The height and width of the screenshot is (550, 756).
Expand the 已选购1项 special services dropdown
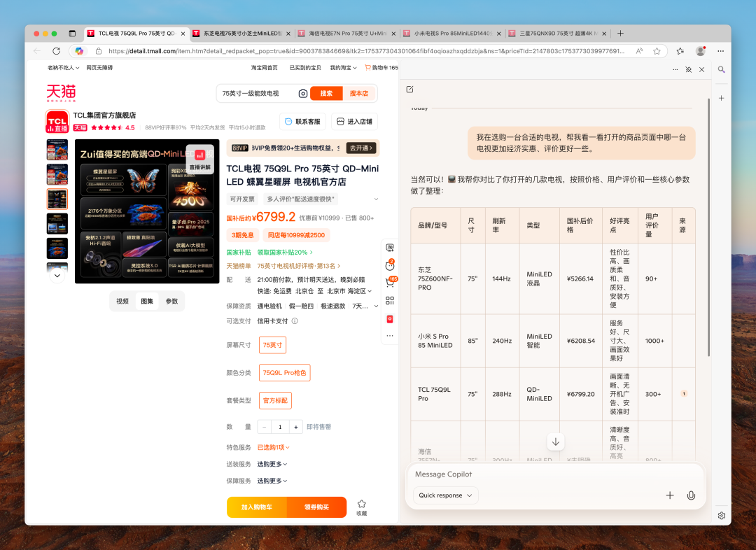274,447
